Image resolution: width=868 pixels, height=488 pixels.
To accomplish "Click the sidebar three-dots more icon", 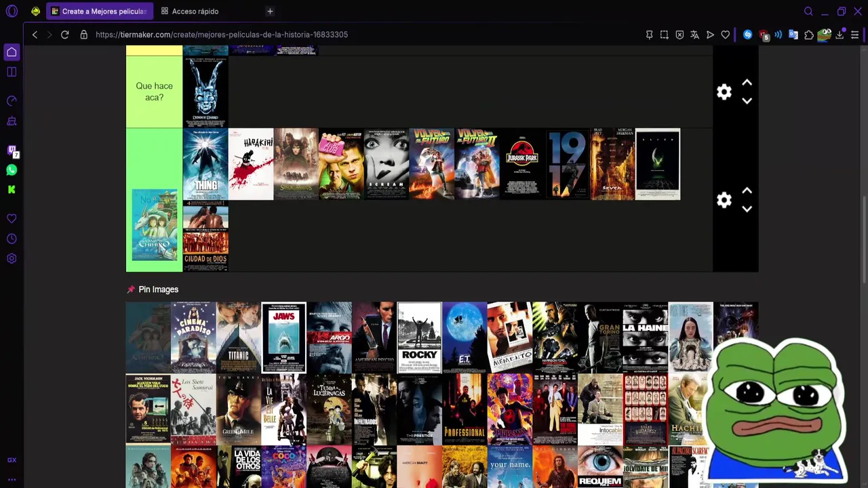I will click(x=12, y=479).
